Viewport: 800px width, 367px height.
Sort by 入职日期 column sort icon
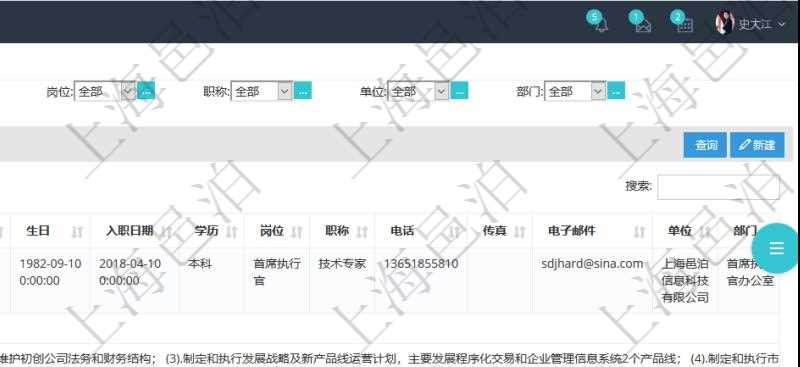click(165, 232)
